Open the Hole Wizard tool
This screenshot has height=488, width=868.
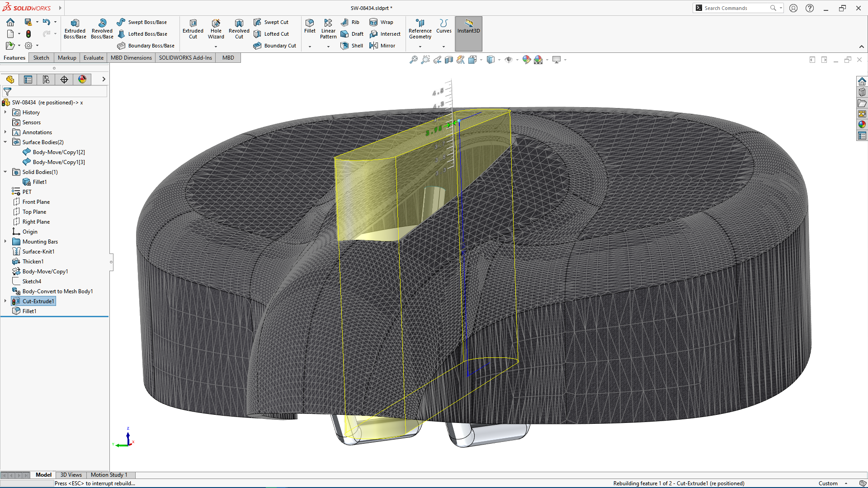(x=216, y=28)
